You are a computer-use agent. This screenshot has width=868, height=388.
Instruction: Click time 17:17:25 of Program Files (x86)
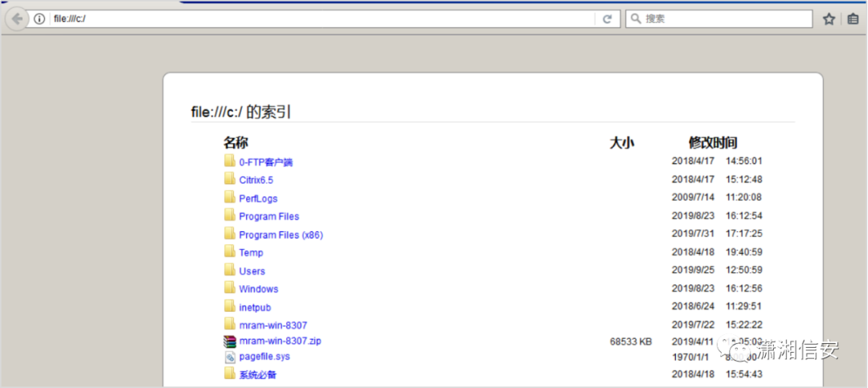(744, 234)
